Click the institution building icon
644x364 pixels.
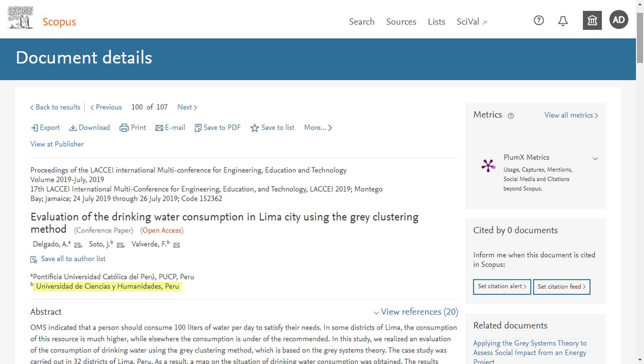pos(592,20)
